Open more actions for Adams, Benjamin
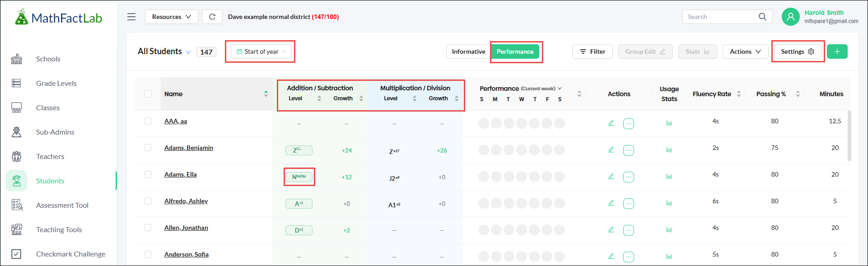 coord(629,150)
